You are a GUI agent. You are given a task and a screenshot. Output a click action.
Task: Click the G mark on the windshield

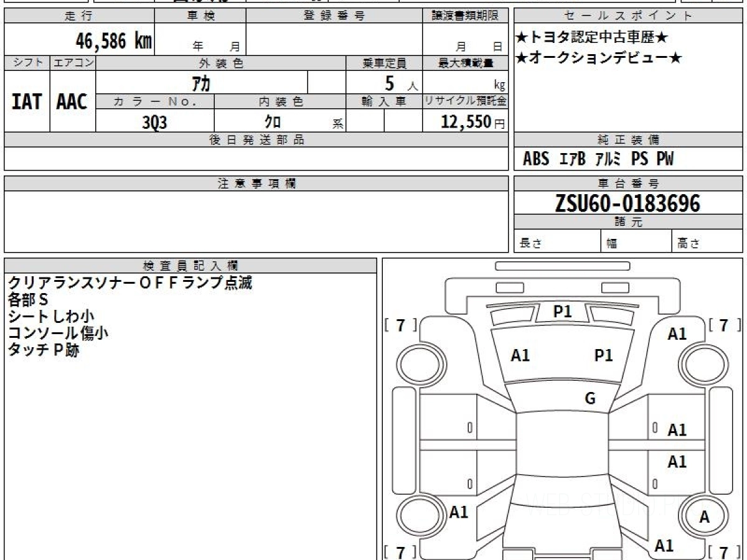click(590, 399)
